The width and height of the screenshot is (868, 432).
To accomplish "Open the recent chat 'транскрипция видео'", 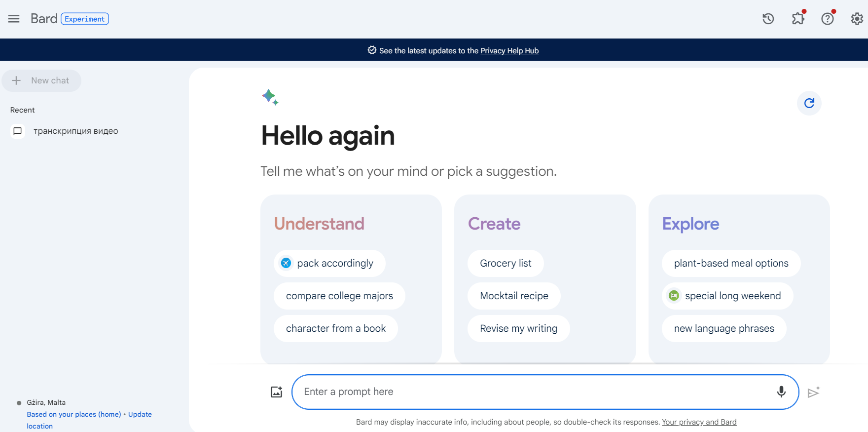I will tap(75, 131).
